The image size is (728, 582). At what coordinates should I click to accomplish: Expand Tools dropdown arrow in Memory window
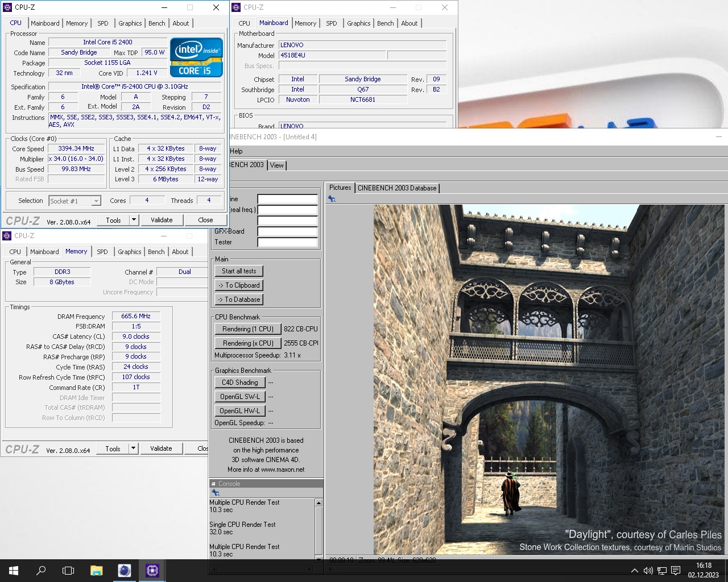tap(133, 448)
